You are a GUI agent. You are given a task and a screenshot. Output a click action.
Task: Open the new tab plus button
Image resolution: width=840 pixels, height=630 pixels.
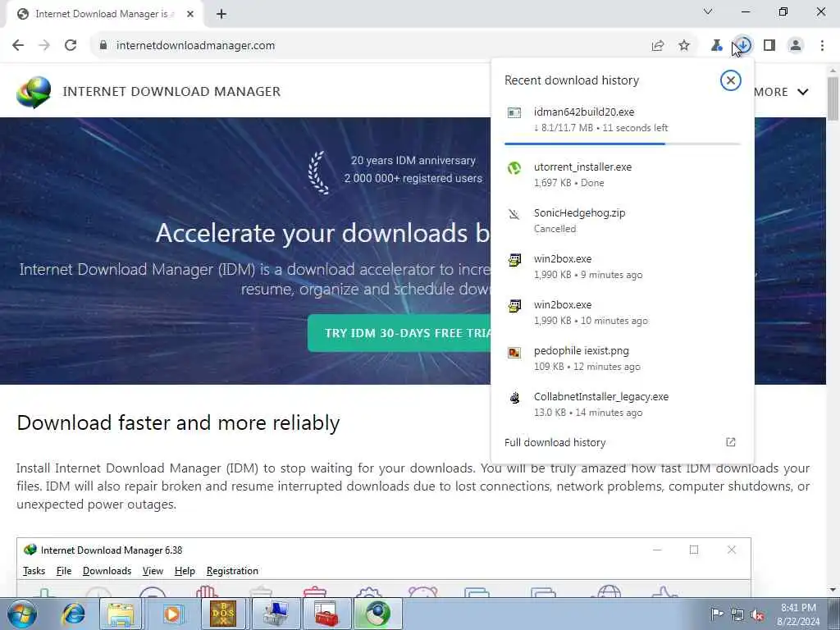point(221,15)
